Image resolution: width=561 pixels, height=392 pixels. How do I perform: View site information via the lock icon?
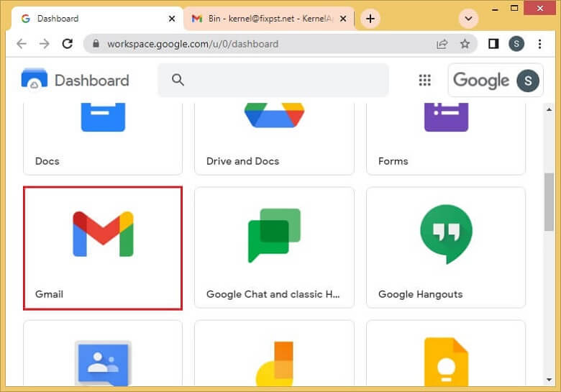point(96,44)
